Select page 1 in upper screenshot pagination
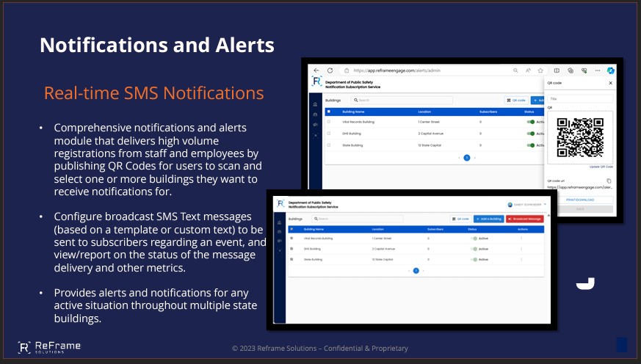This screenshot has width=641, height=364. coord(467,158)
